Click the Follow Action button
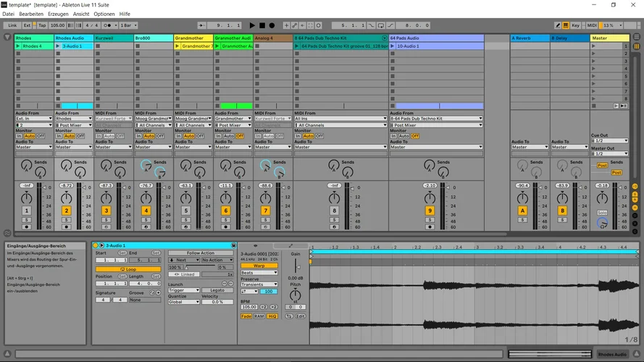Screen dimensions: 644x362 click(x=200, y=253)
